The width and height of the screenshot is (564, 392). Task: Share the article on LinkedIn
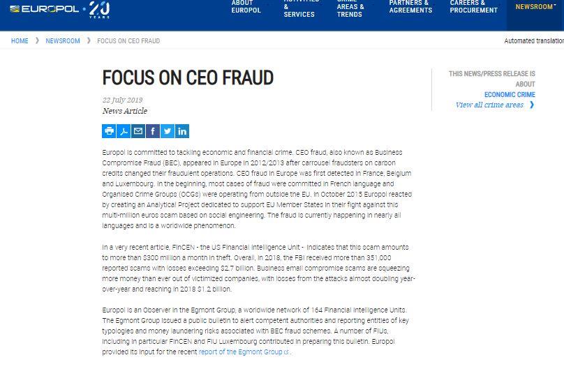coord(182,131)
